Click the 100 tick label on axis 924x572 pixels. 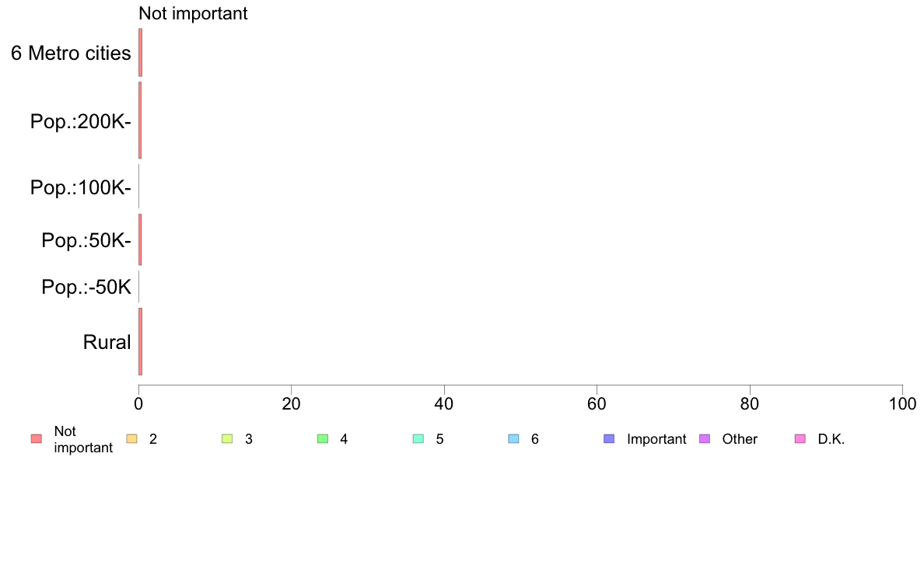click(x=902, y=403)
